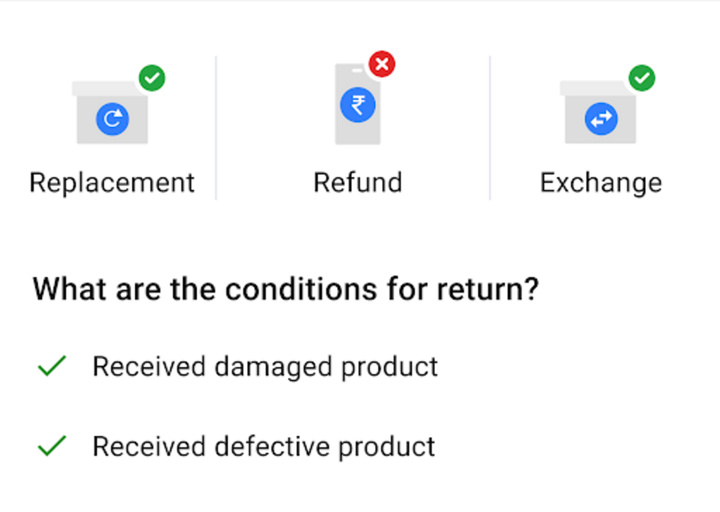Select the Exchange label

[x=601, y=183]
